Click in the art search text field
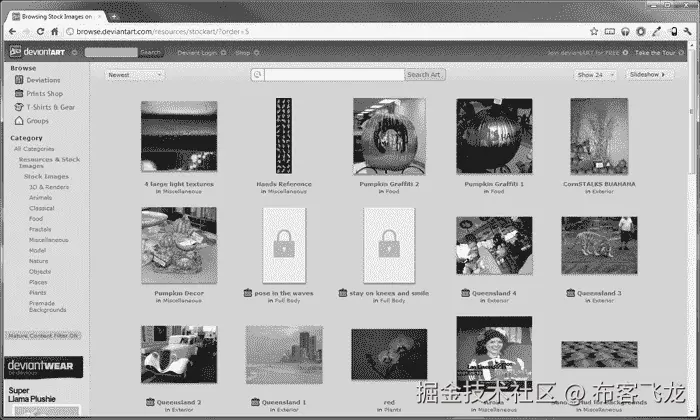Screen dimensions: 700x420 coord(334,75)
